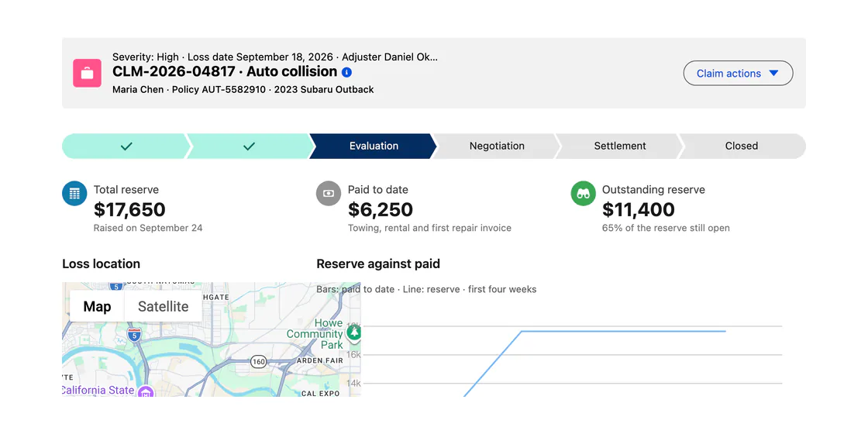The width and height of the screenshot is (868, 434).
Task: Click the Loss location heading
Action: (102, 263)
